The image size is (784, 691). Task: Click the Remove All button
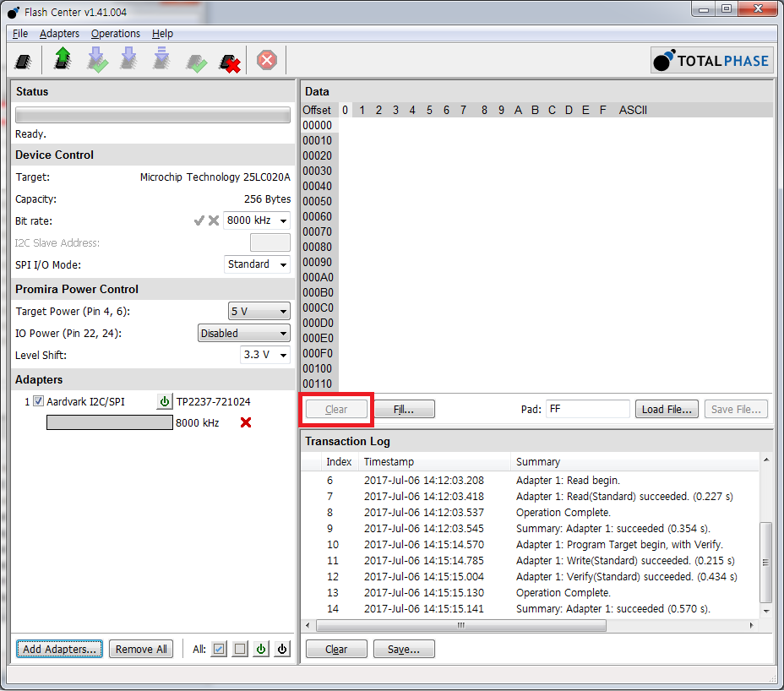pos(141,649)
